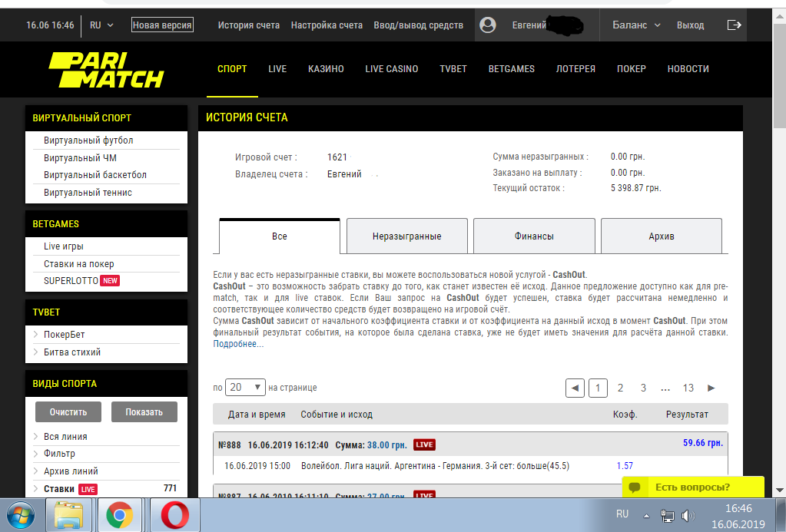Open the СПОРТ menu section
Viewport: 786px width, 532px height.
(x=232, y=69)
